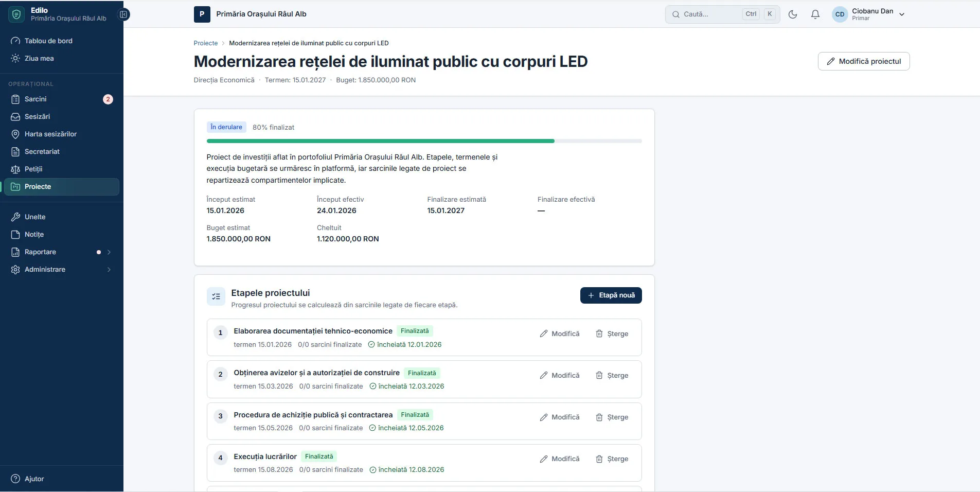
Task: Add a stage with Etapă nouă button
Action: pos(611,295)
